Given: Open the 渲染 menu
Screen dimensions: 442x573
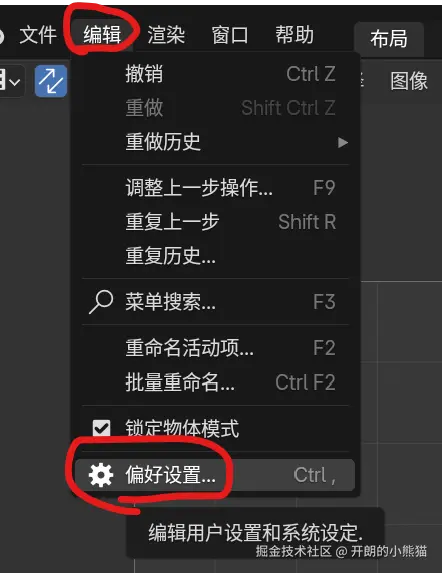Looking at the screenshot, I should 166,35.
